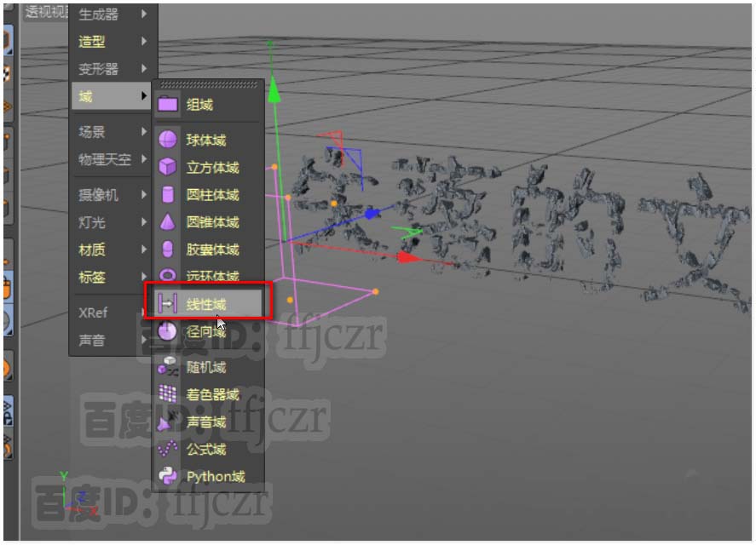This screenshot has width=756, height=545.
Task: Click the 透视视图 viewport label
Action: [x=47, y=12]
